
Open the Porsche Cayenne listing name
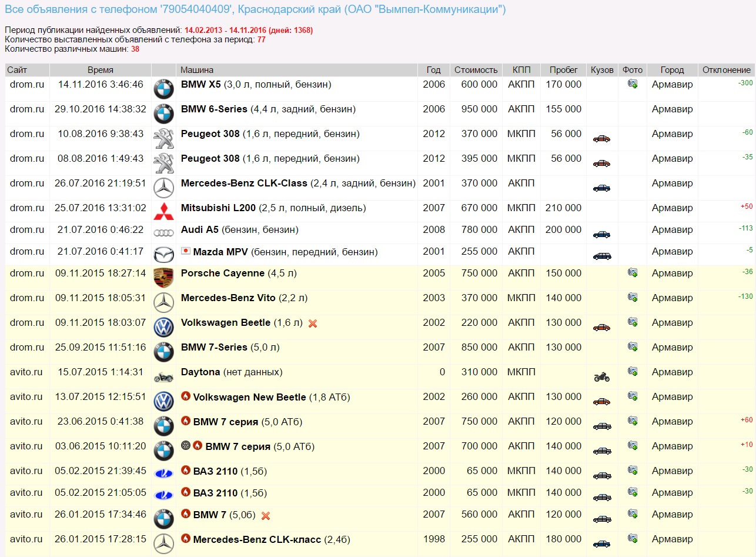223,274
